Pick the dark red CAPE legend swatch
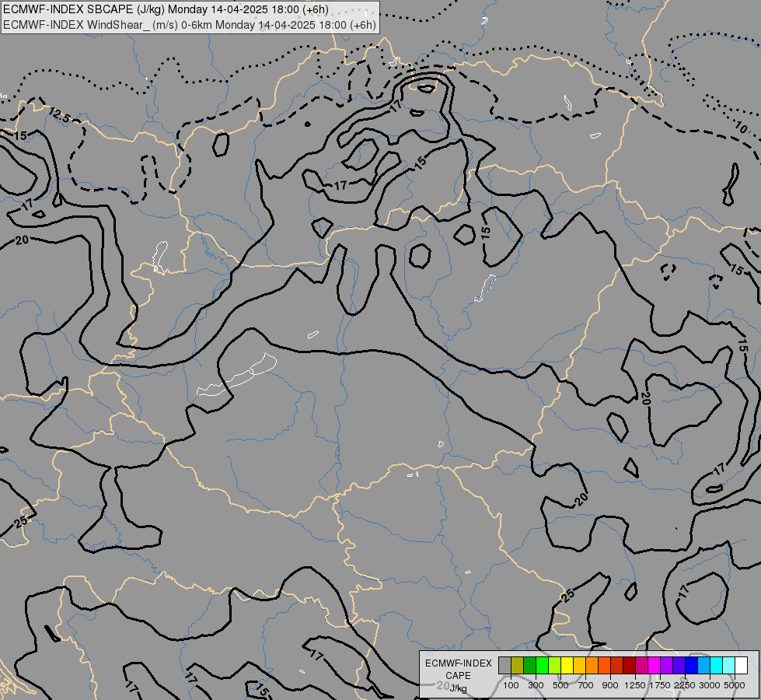761x700 pixels. (x=629, y=665)
